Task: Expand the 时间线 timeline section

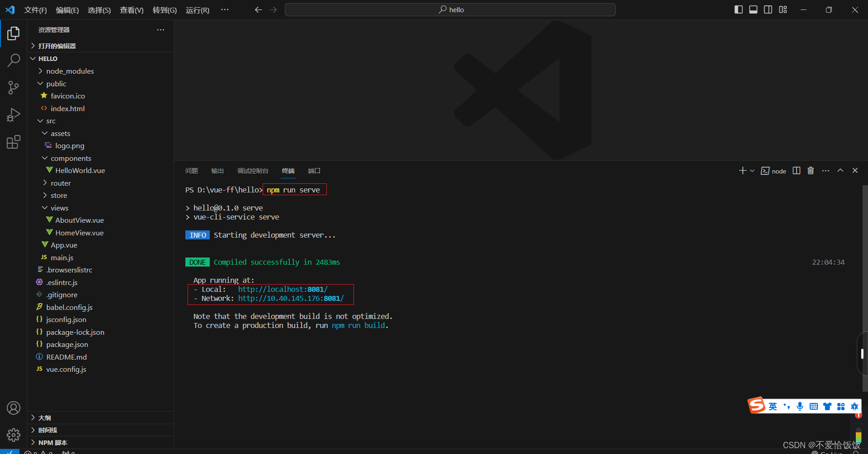Action: pos(100,430)
